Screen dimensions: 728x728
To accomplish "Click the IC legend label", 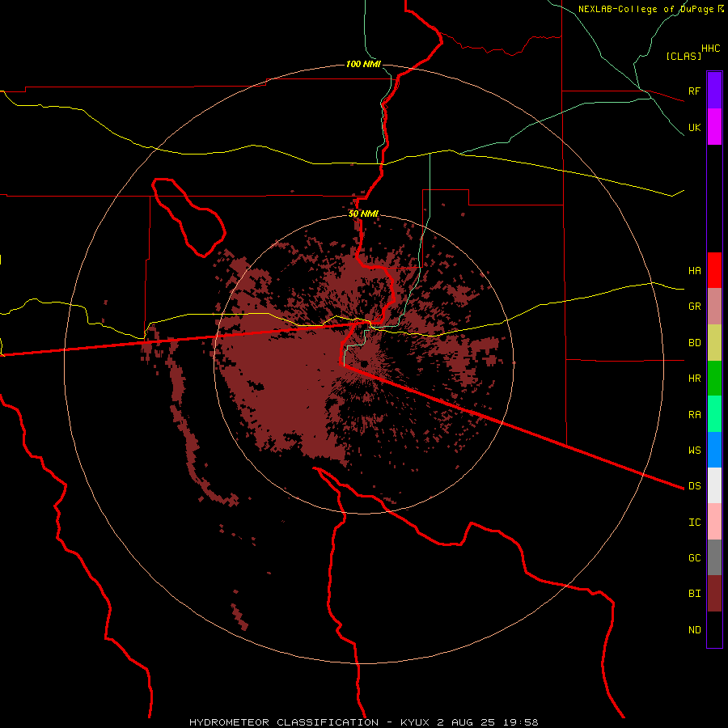I will pyautogui.click(x=695, y=522).
